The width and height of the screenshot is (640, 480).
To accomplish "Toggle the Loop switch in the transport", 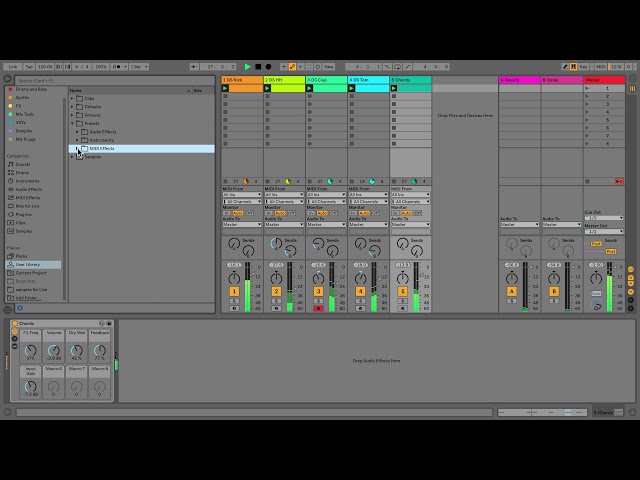I will coord(397,67).
